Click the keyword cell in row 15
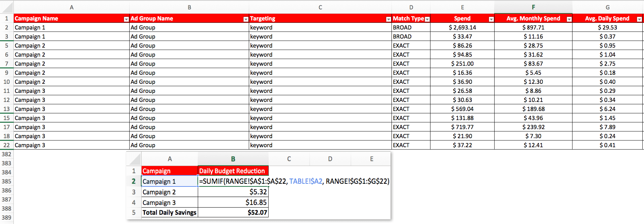The height and width of the screenshot is (224, 644). [x=320, y=118]
